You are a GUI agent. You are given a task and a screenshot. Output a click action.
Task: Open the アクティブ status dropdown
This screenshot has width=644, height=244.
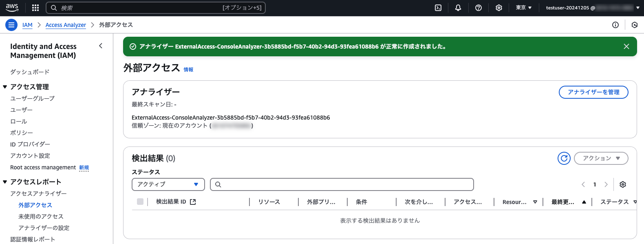coord(168,184)
